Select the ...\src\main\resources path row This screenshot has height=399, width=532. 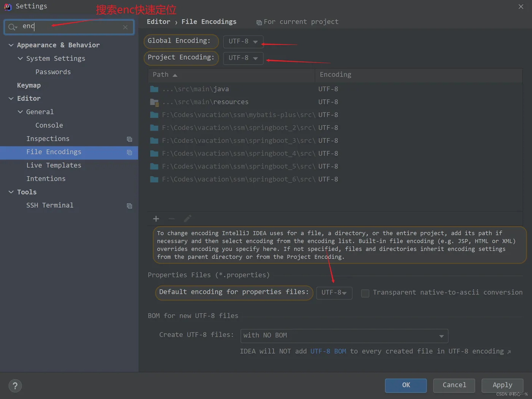[335, 102]
